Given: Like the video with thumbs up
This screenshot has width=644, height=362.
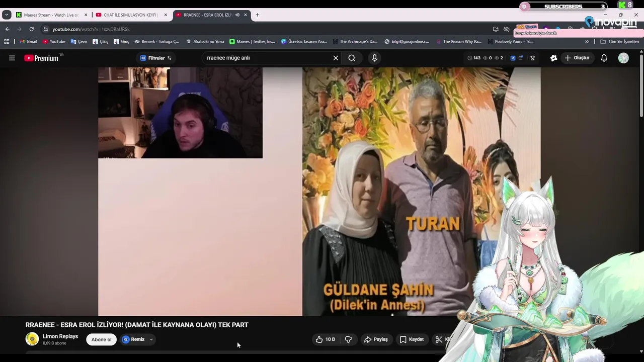Looking at the screenshot, I should click(x=325, y=339).
